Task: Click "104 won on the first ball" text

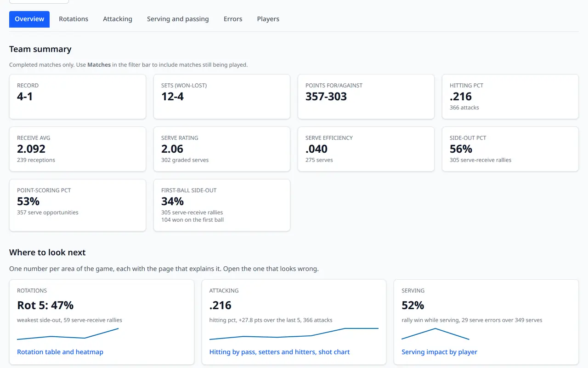Action: [x=192, y=220]
